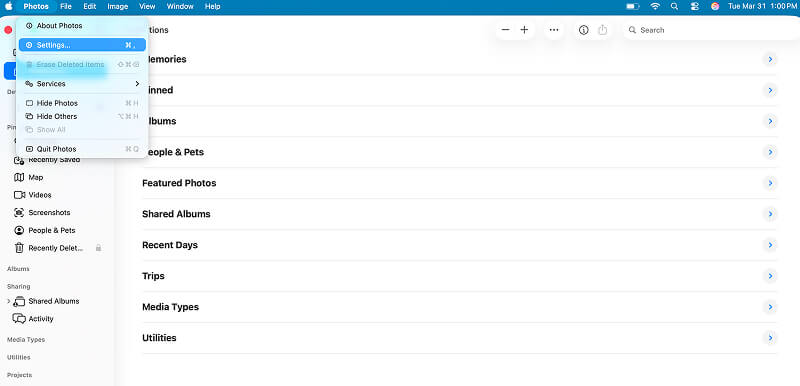Click the Featured Photos heading

point(179,183)
